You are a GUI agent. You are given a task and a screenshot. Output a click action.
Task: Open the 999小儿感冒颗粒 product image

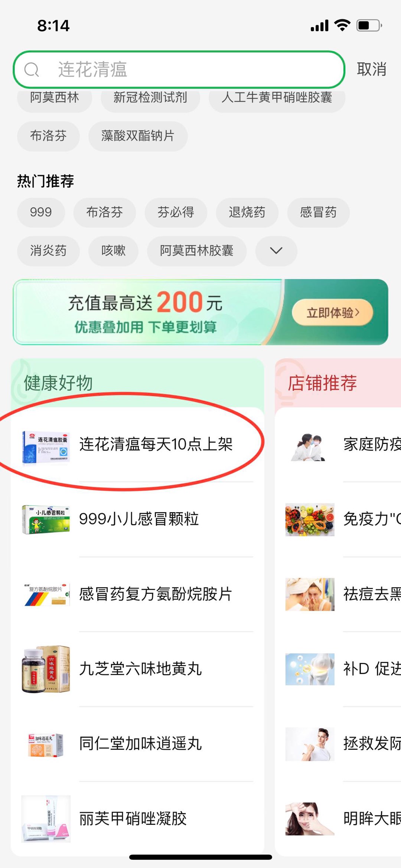pos(46,519)
